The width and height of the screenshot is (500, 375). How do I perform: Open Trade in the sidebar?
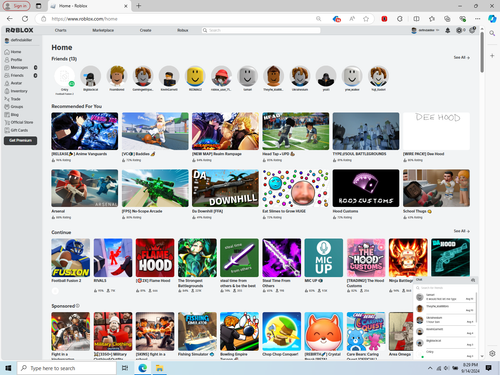pos(13,99)
